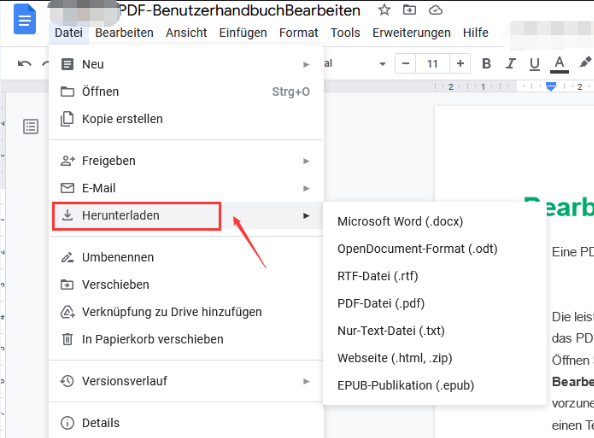Open the Ansicht menu

click(x=186, y=33)
